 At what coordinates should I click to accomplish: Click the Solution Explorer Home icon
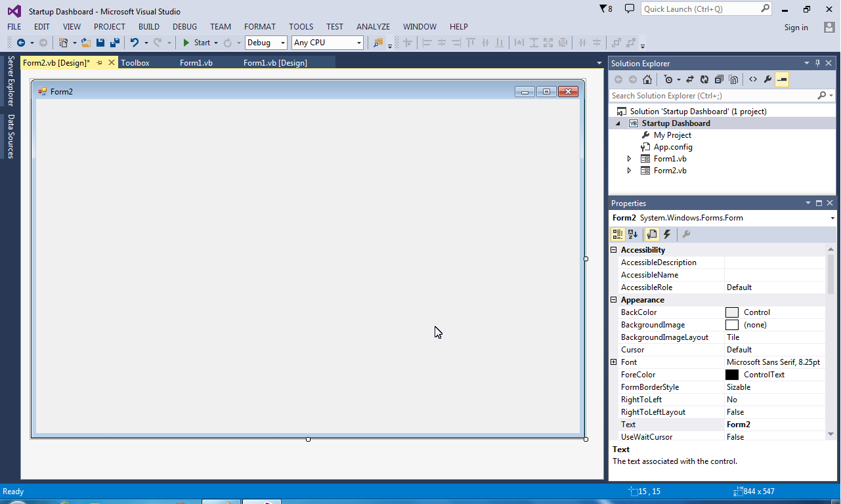[647, 79]
